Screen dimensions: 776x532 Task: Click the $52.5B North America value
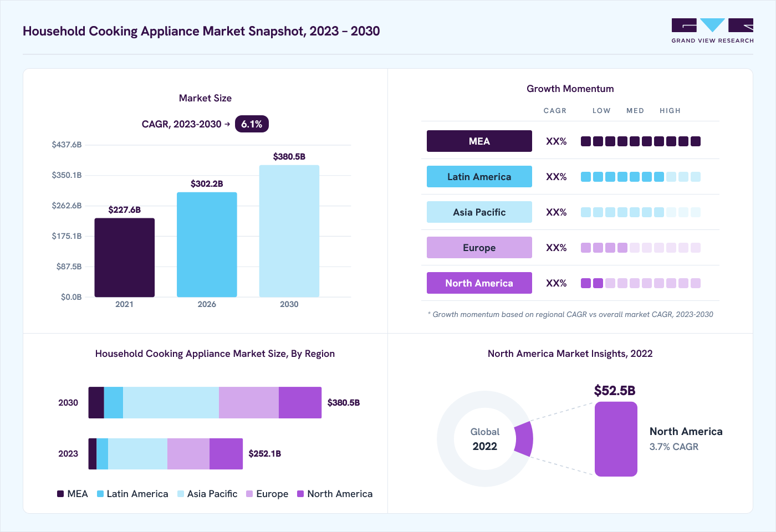(x=615, y=391)
